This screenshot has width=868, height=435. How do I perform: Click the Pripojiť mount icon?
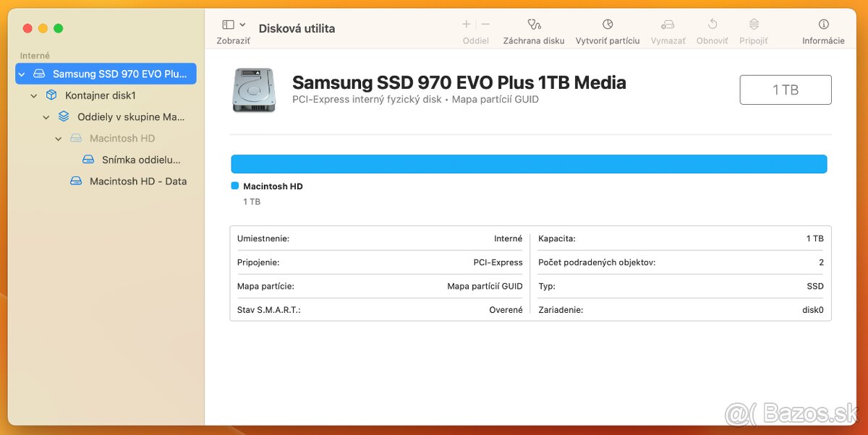[x=754, y=25]
